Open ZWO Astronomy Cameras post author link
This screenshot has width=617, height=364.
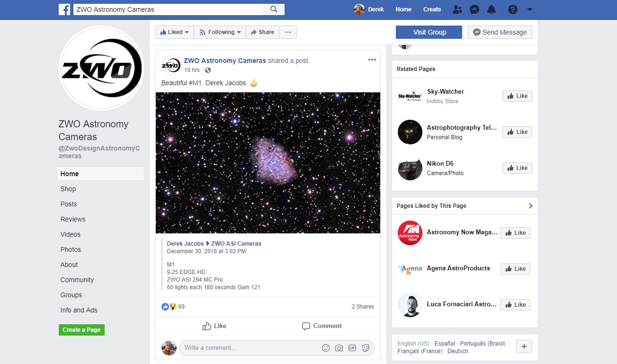point(225,61)
